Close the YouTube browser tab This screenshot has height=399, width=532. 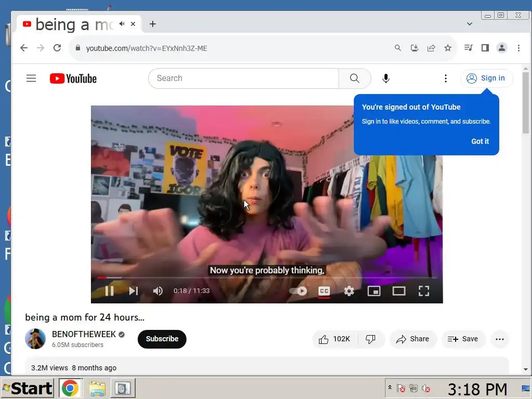[x=133, y=24]
